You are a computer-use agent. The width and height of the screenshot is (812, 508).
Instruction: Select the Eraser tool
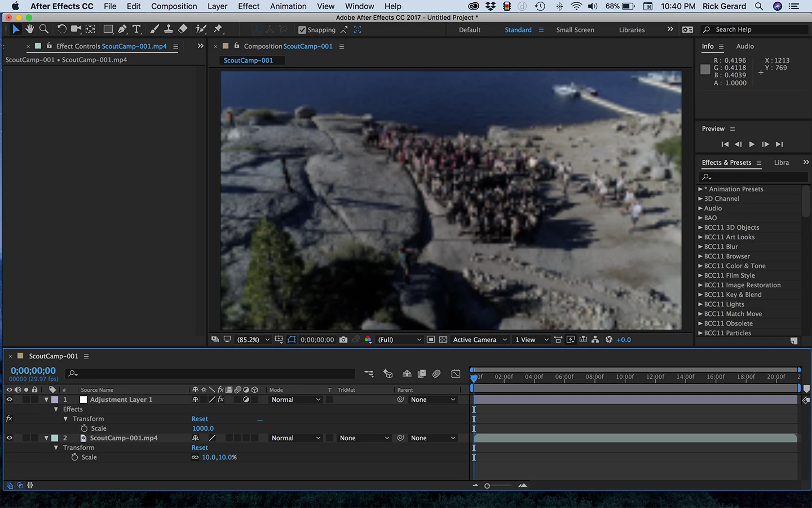click(x=183, y=29)
